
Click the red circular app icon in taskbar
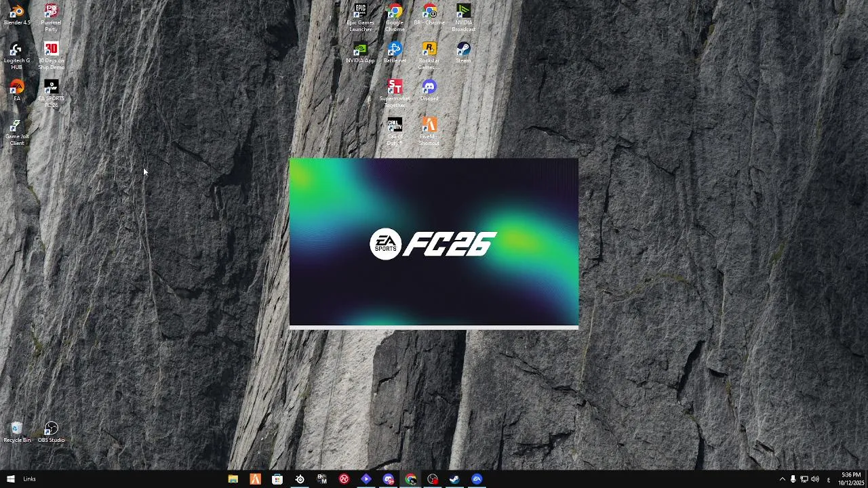pos(344,479)
